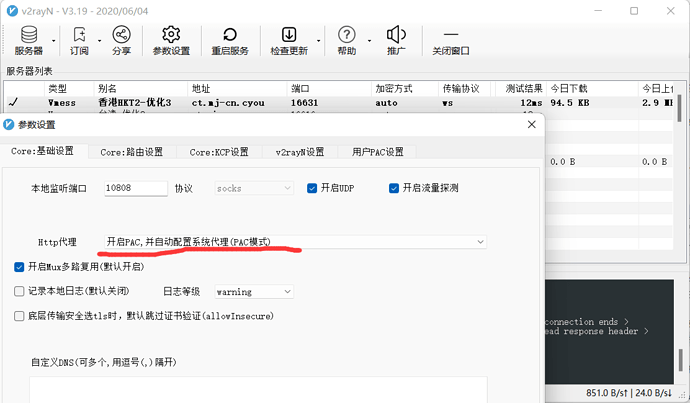
Task: Enable 记录本地日志 checkbox
Action: pyautogui.click(x=20, y=292)
